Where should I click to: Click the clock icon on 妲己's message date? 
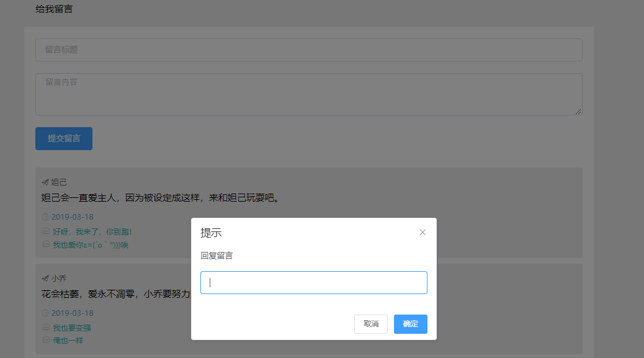pos(45,217)
